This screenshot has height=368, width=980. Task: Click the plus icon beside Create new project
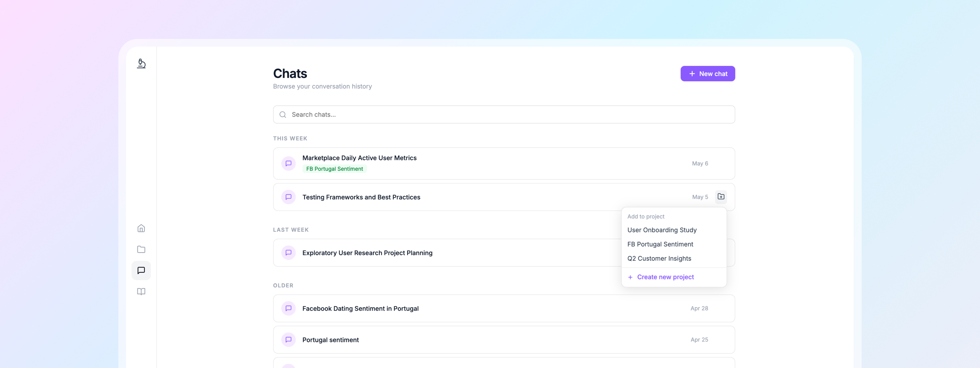[x=630, y=277]
